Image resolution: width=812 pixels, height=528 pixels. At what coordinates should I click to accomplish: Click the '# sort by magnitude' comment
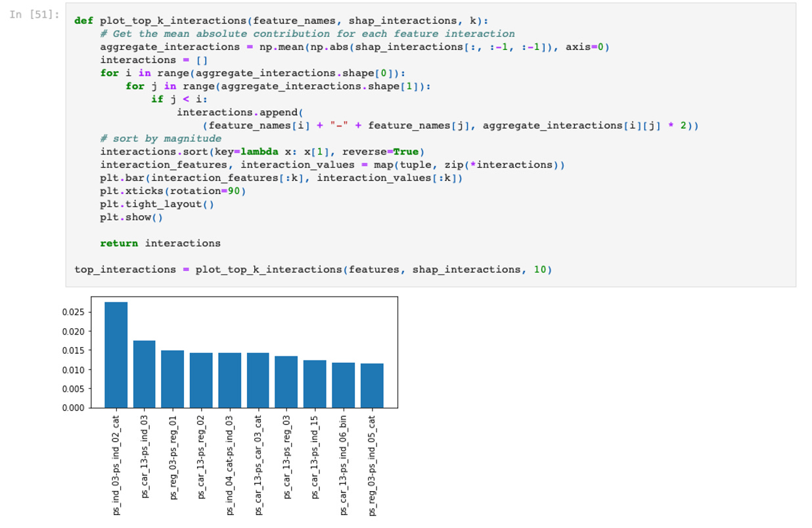click(161, 139)
